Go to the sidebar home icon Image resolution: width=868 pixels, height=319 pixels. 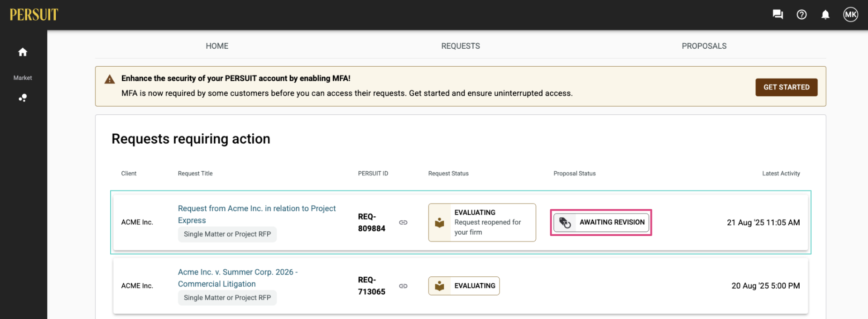22,52
